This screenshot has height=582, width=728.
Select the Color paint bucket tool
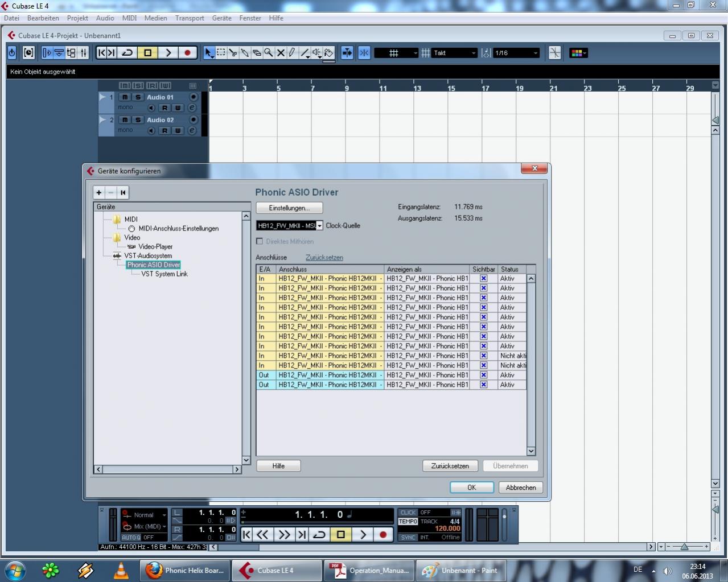329,53
